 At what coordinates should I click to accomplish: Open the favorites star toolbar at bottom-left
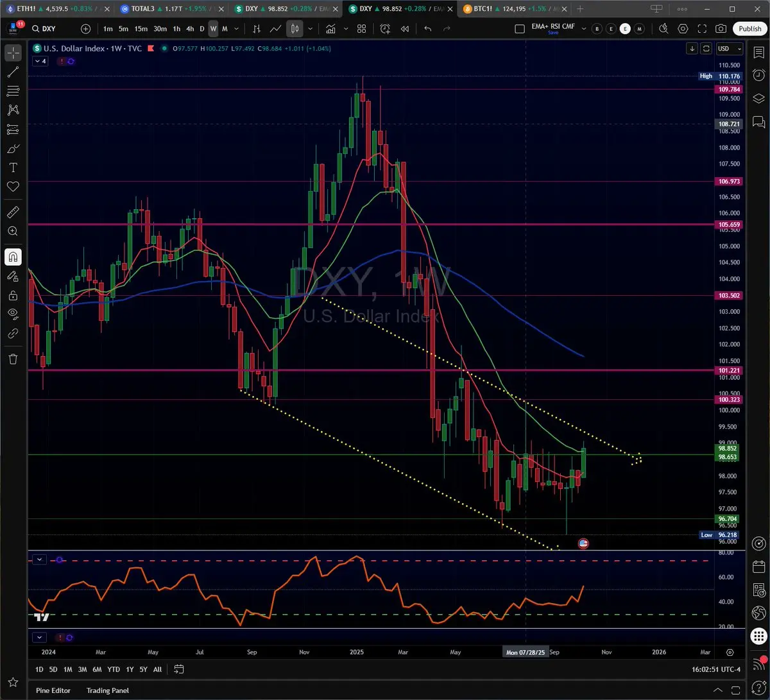pyautogui.click(x=13, y=682)
